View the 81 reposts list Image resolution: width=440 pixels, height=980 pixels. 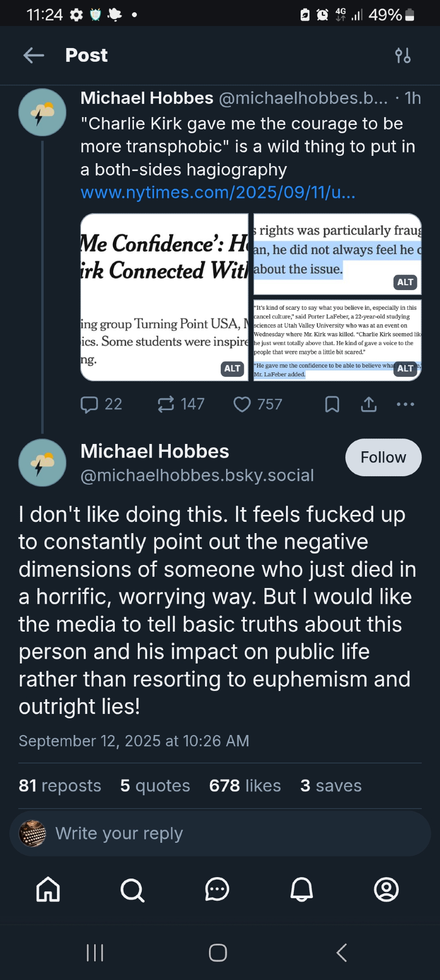coord(60,785)
